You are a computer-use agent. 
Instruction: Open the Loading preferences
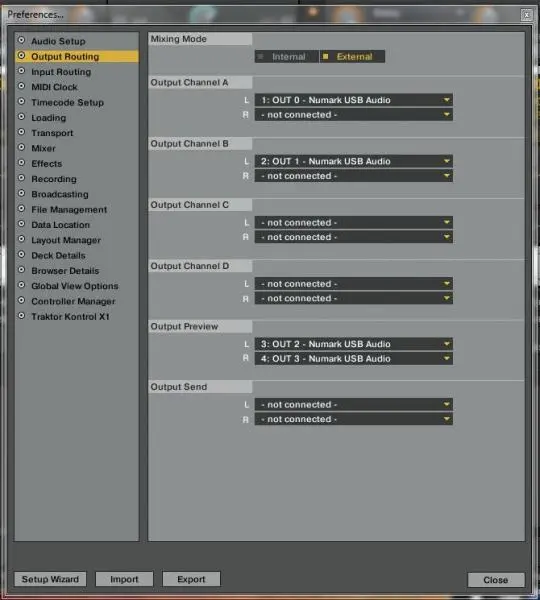point(49,117)
